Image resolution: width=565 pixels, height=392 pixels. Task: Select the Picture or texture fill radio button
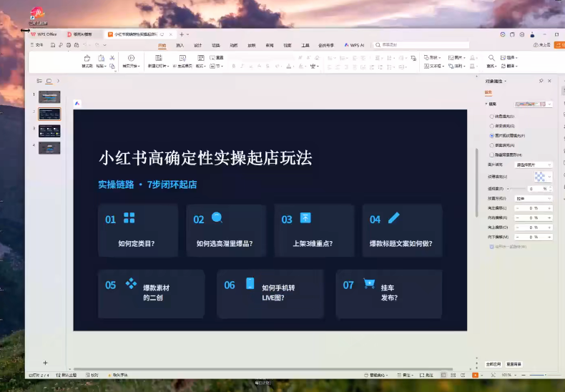pyautogui.click(x=492, y=136)
